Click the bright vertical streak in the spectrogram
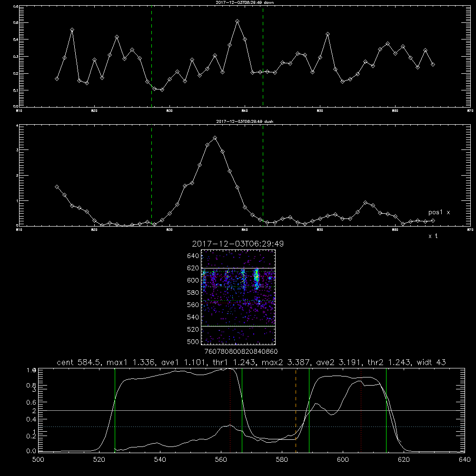Image resolution: width=476 pixels, height=476 pixels. 257,278
